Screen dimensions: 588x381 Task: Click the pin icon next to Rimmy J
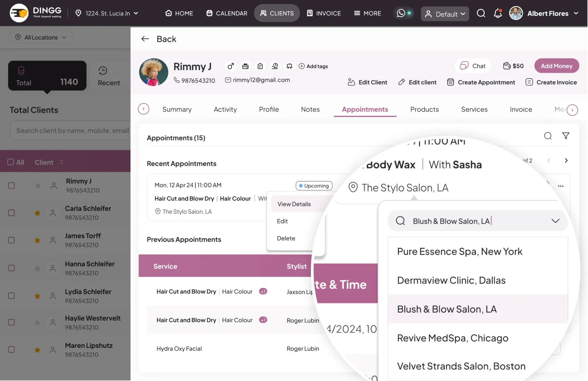(290, 66)
